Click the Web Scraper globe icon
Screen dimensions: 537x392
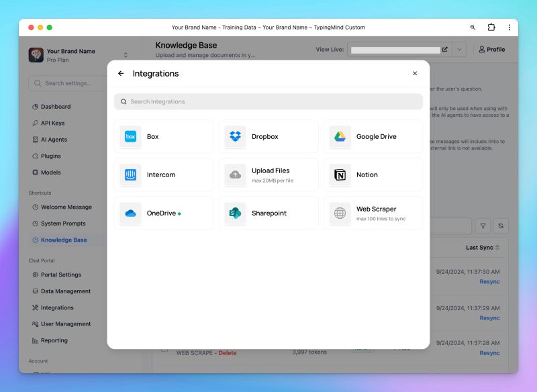point(340,213)
